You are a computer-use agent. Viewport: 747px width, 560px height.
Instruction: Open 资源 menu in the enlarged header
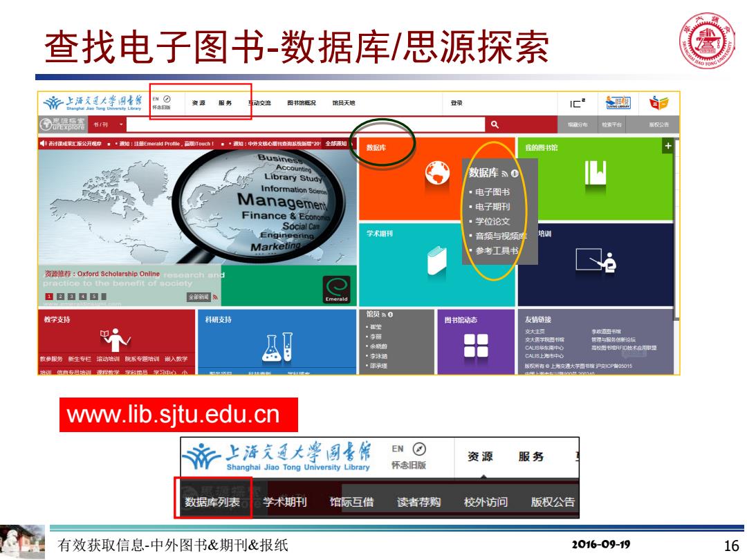point(480,456)
